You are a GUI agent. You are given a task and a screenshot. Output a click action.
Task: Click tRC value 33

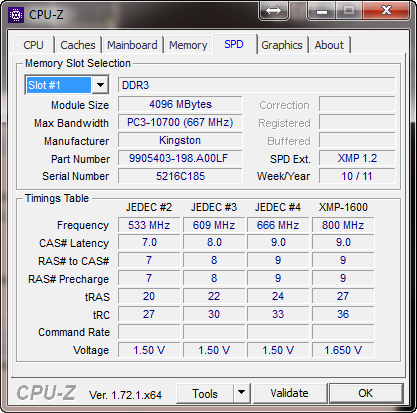click(278, 314)
